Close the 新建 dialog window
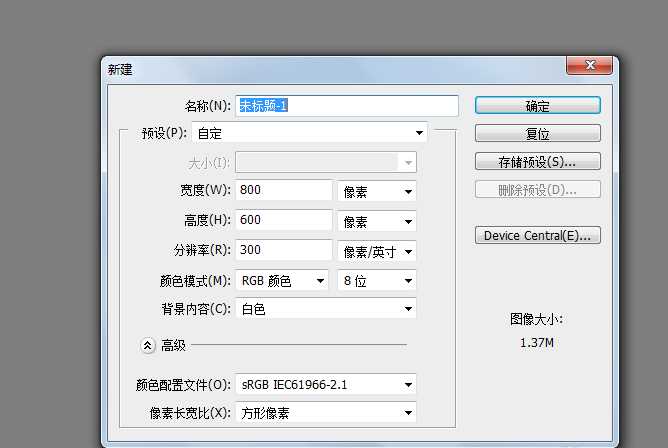 click(589, 67)
